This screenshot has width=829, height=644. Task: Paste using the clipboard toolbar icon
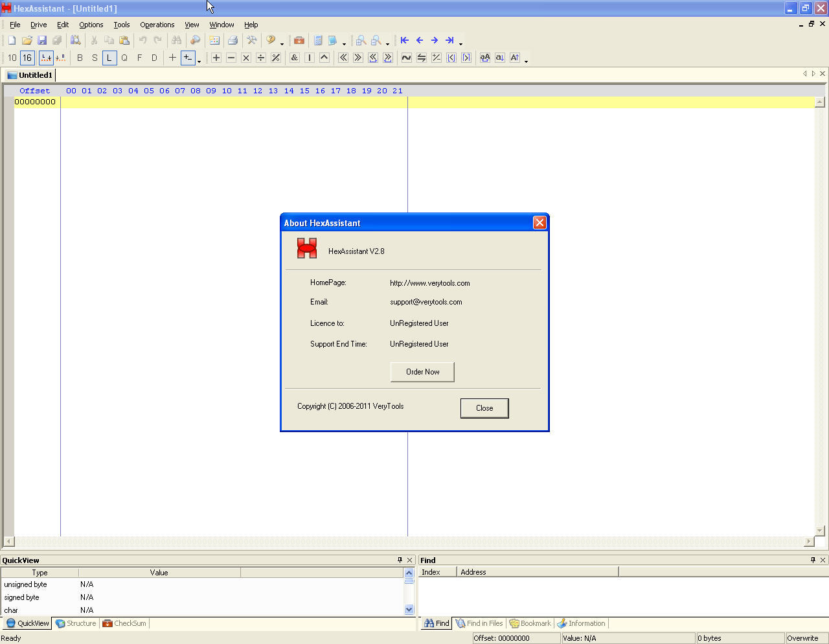click(124, 40)
